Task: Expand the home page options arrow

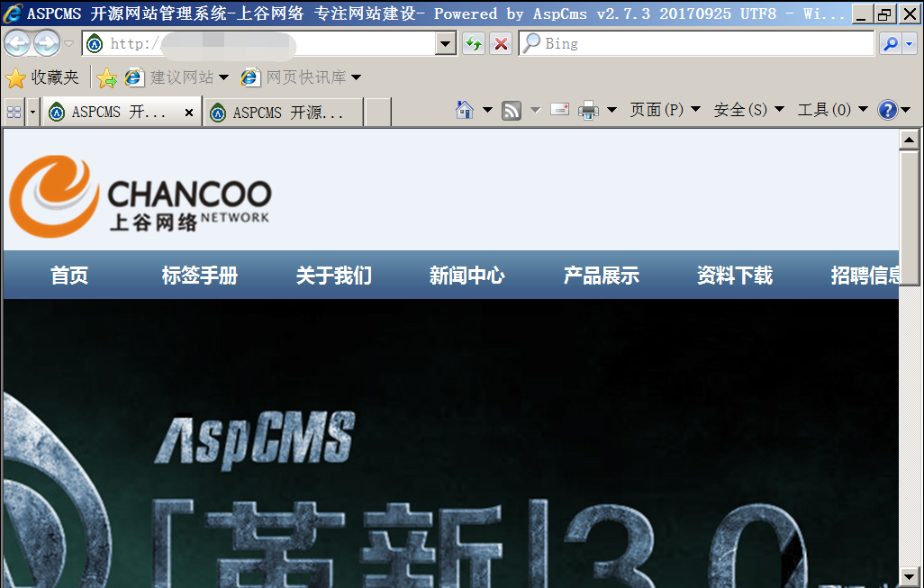Action: tap(487, 110)
